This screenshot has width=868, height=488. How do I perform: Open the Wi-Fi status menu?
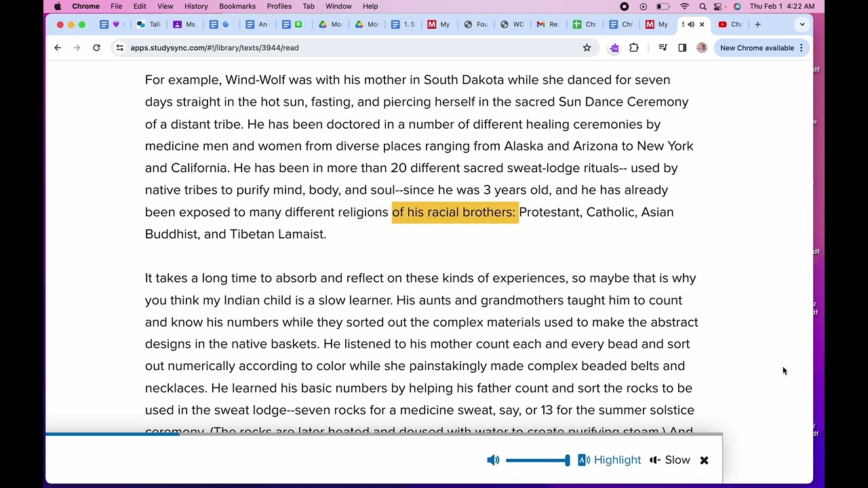pyautogui.click(x=685, y=6)
